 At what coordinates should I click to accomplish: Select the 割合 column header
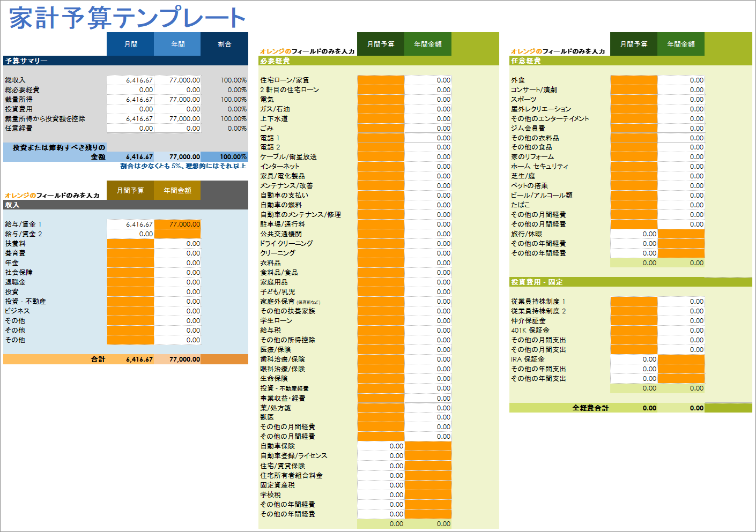[x=225, y=44]
